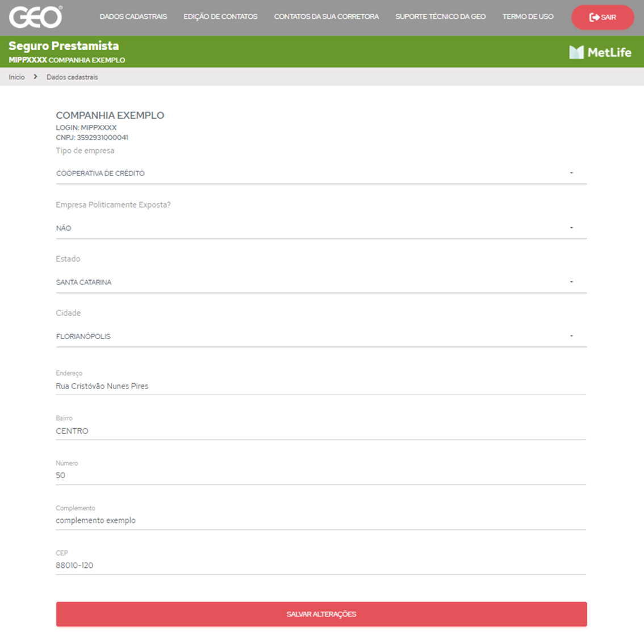Open the Dados Cadastrais menu

(133, 17)
